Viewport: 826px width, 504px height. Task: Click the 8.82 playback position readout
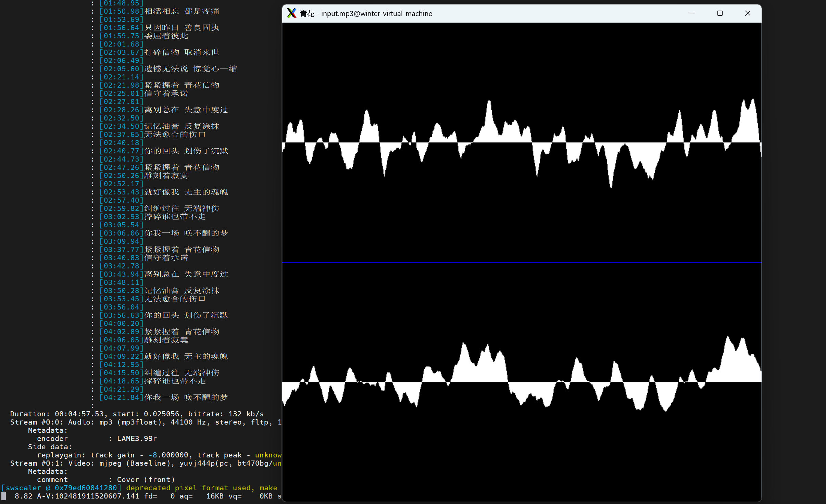click(x=23, y=496)
